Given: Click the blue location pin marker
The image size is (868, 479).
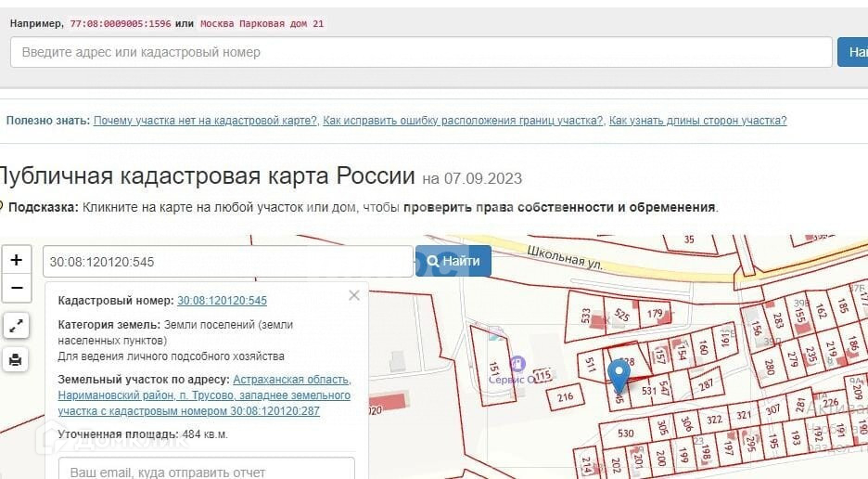Looking at the screenshot, I should coord(619,376).
